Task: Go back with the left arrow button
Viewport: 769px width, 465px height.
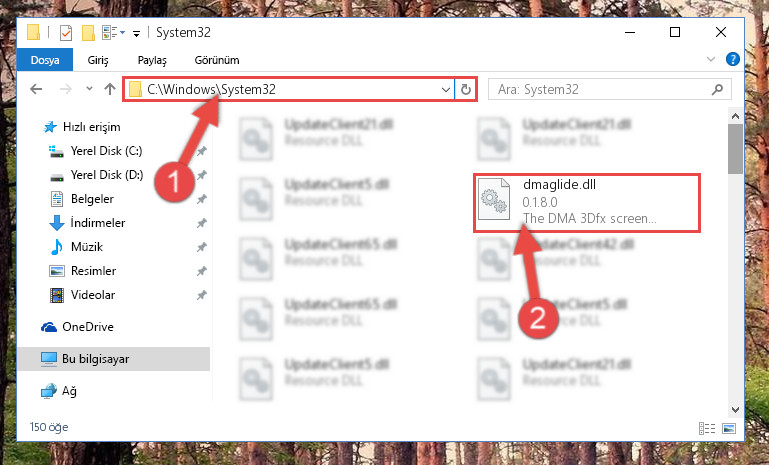Action: click(x=36, y=89)
